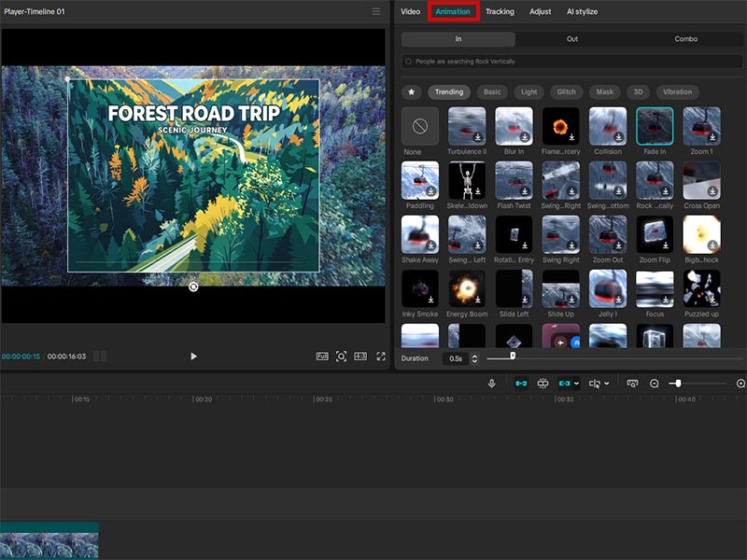Screen dimensions: 747x560
Task: Zoom in timeline with plus magnifier
Action: coord(741,384)
